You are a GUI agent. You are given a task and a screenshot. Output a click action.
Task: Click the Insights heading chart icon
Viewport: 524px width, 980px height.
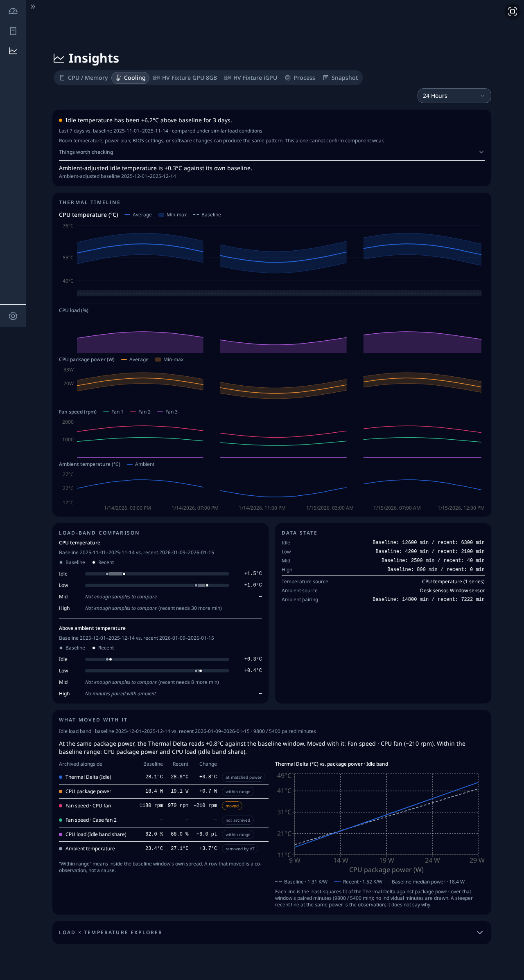[x=59, y=58]
